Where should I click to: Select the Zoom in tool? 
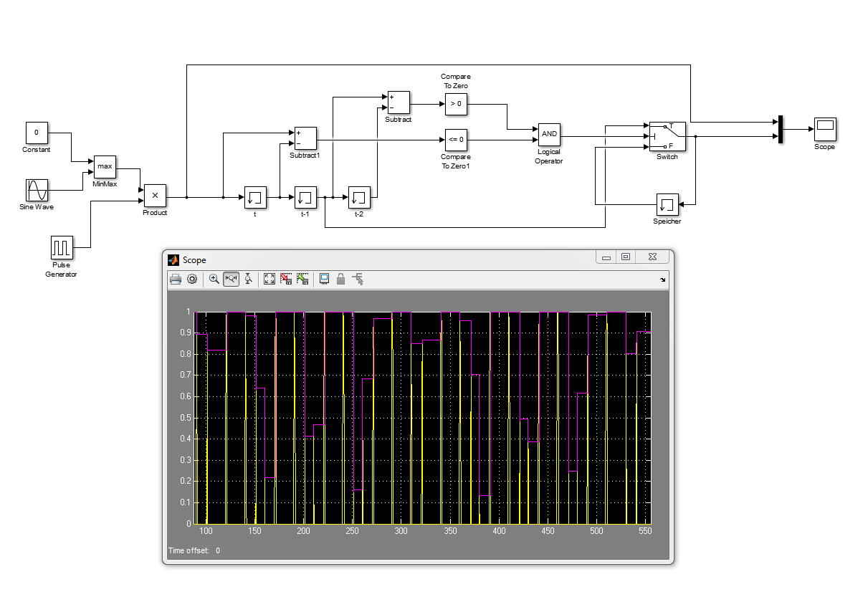pyautogui.click(x=214, y=280)
